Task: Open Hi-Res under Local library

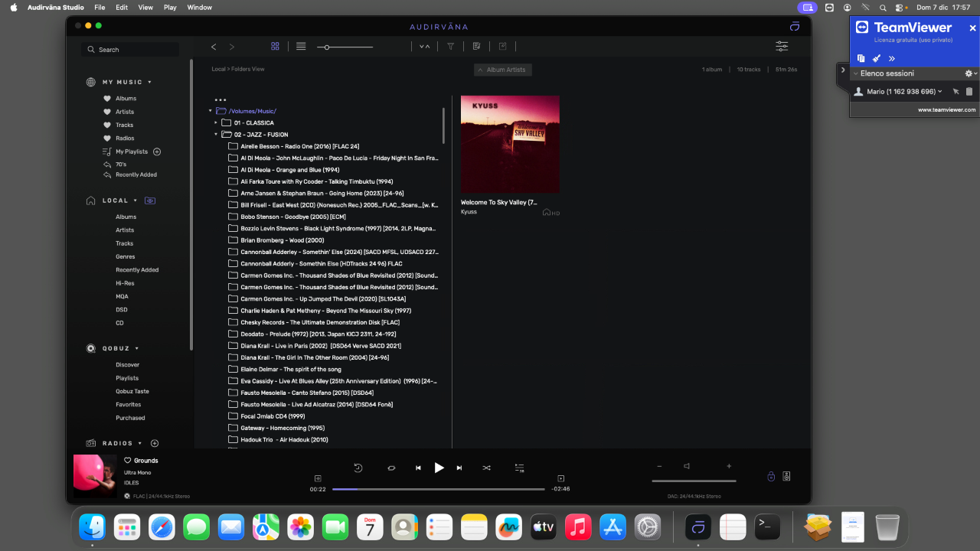Action: [x=125, y=283]
